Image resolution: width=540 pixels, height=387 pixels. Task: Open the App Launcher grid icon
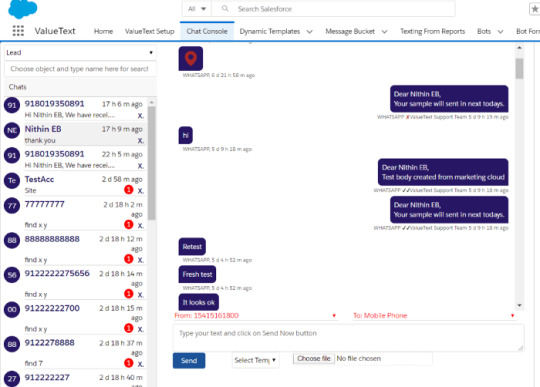[x=18, y=31]
